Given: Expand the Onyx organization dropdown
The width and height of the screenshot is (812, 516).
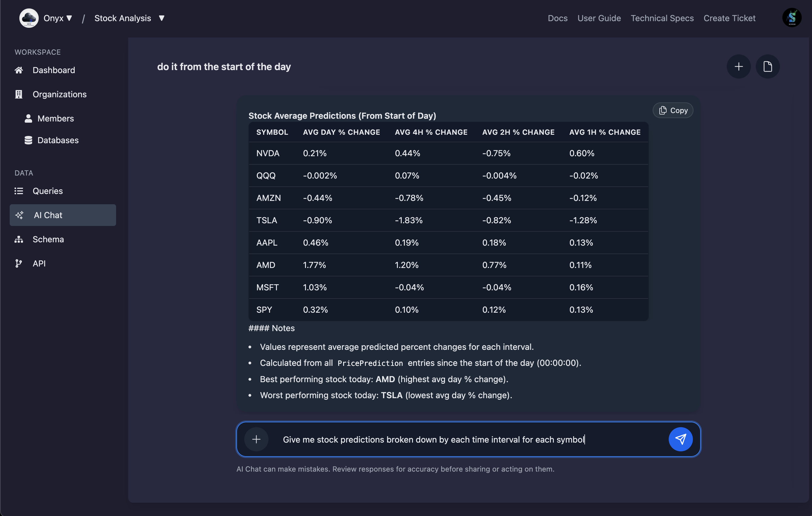Looking at the screenshot, I should click(58, 18).
